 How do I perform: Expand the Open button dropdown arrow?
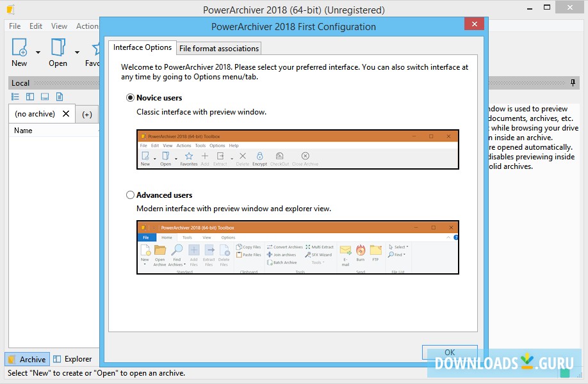77,52
